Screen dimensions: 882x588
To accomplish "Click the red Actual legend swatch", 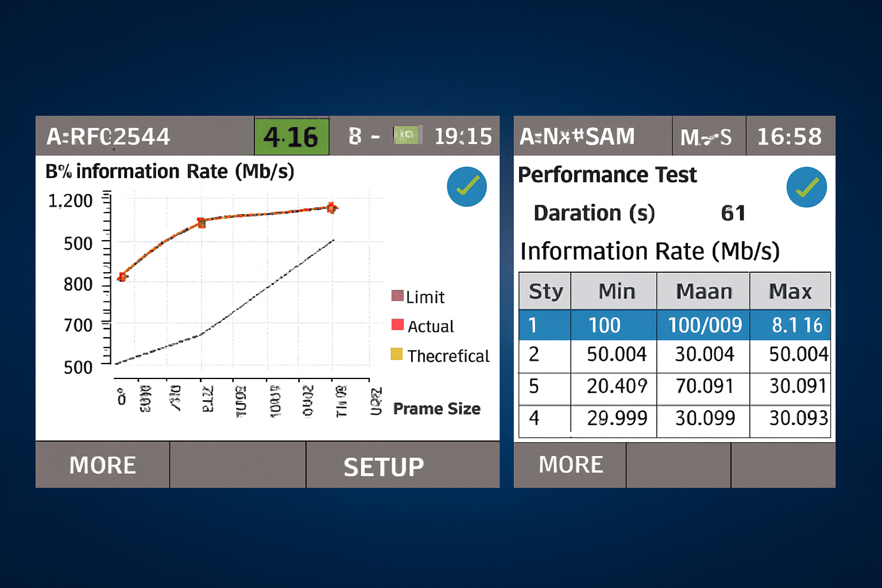I will [x=397, y=325].
